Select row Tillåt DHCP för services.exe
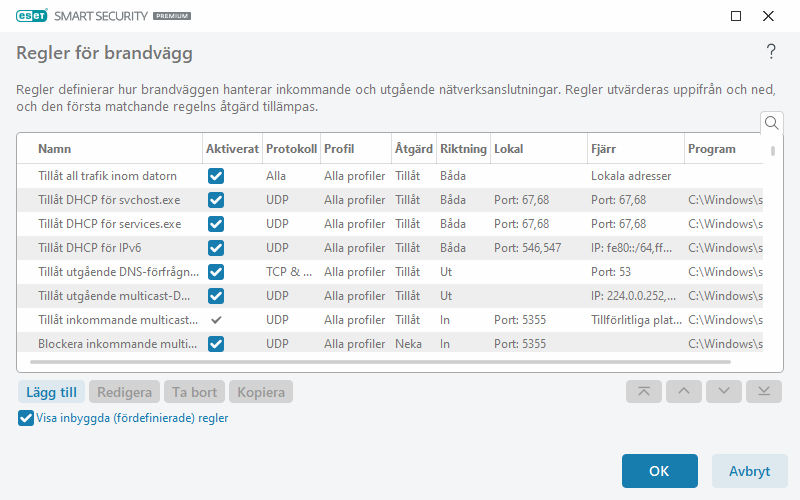Screen dimensions: 800x500 pos(390,224)
